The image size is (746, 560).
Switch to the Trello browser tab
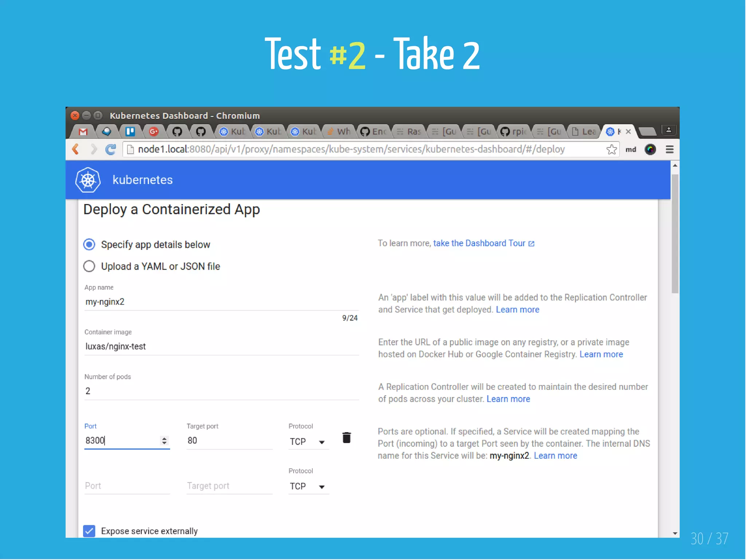click(130, 132)
